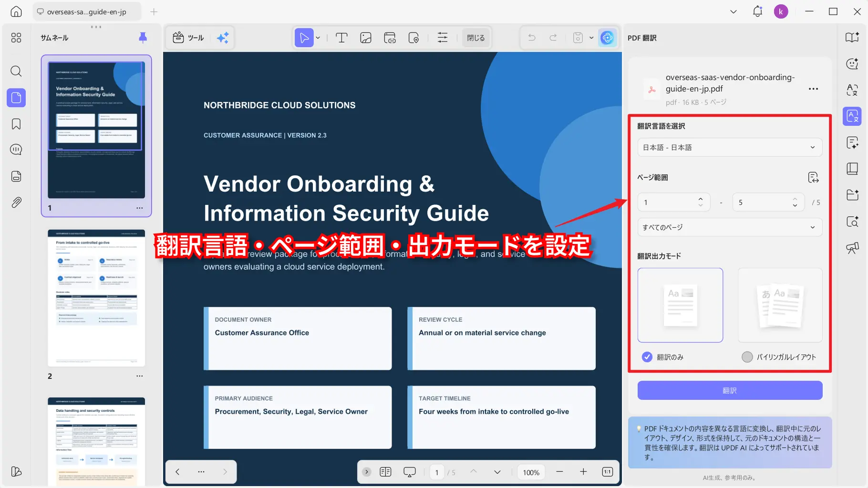Click the notification bell icon
868x488 pixels.
point(757,11)
